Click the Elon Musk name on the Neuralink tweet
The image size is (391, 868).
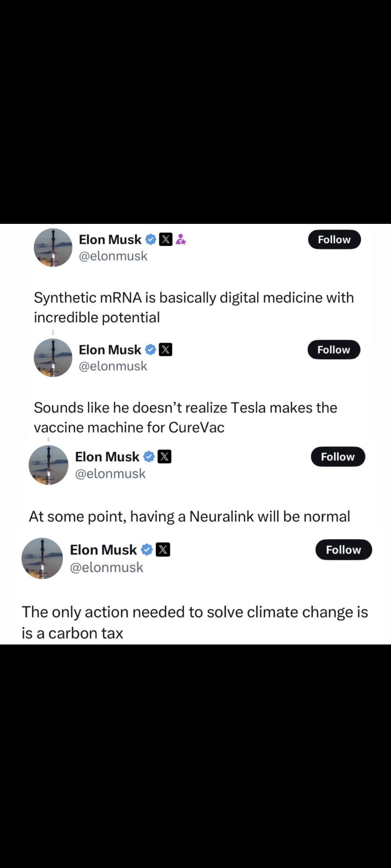point(107,457)
